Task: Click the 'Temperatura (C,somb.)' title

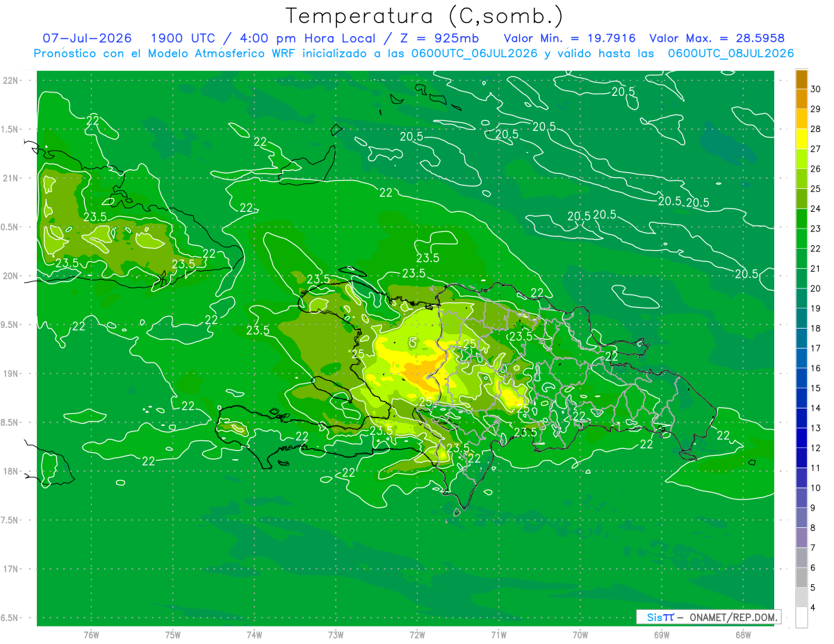Action: pyautogui.click(x=424, y=16)
